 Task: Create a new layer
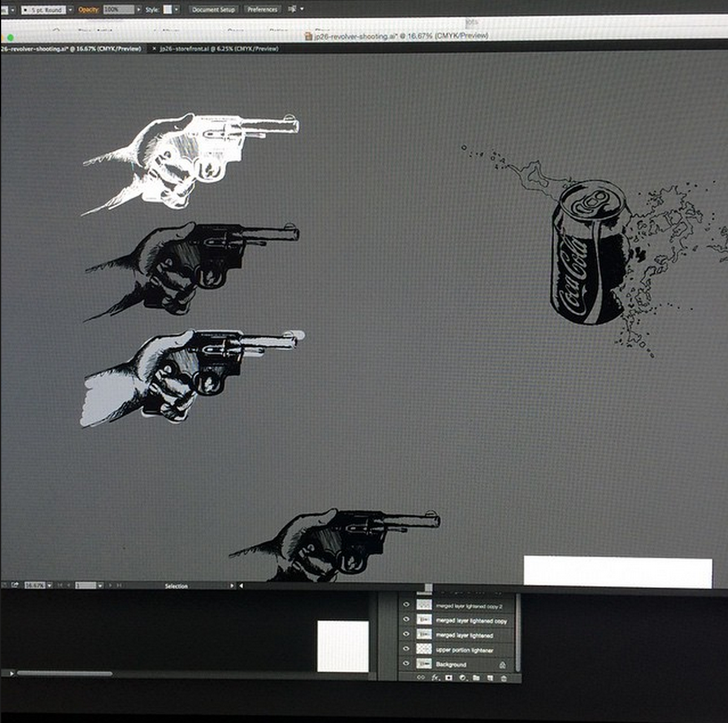click(490, 678)
